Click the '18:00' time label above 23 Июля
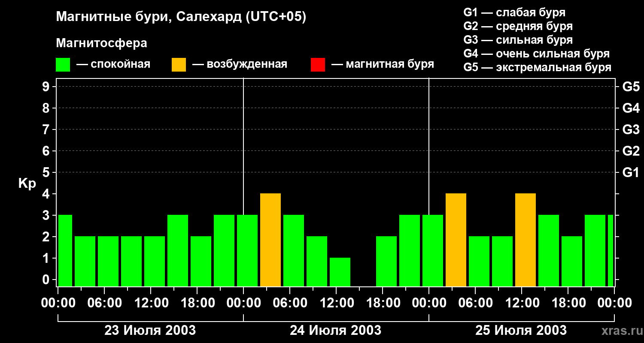Viewport: 644px width, 343px height. click(x=197, y=303)
